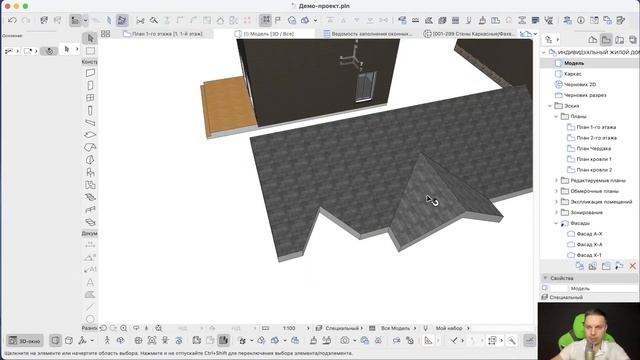The image size is (640, 360).
Task: Select the Roof tool in toolbox
Action: click(x=90, y=147)
